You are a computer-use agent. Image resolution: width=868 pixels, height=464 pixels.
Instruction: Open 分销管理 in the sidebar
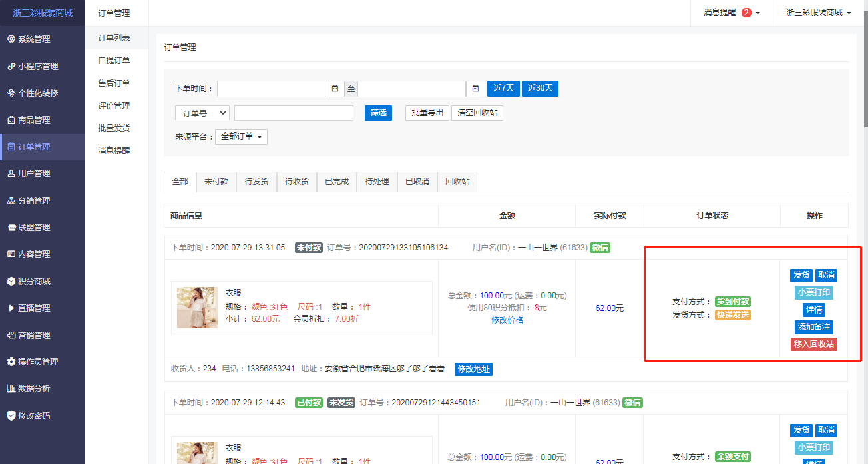point(43,200)
